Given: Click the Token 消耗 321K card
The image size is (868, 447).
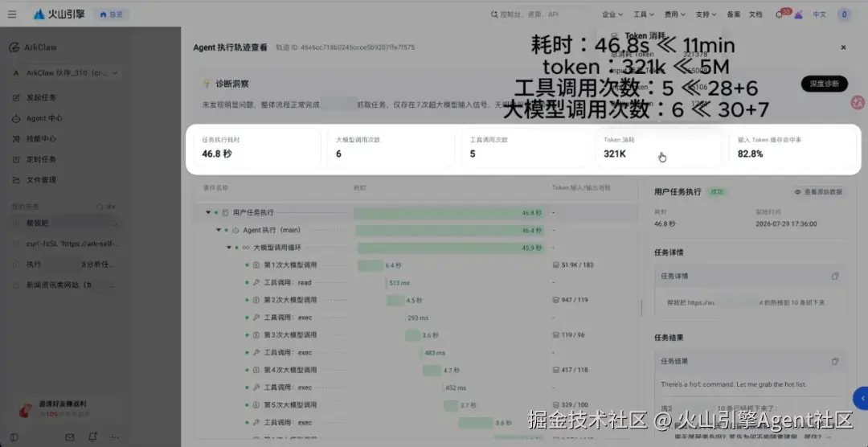Looking at the screenshot, I should [x=659, y=148].
